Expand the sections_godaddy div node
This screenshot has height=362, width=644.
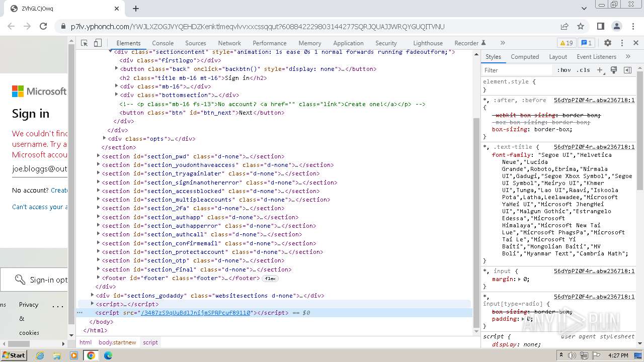pos(92,295)
